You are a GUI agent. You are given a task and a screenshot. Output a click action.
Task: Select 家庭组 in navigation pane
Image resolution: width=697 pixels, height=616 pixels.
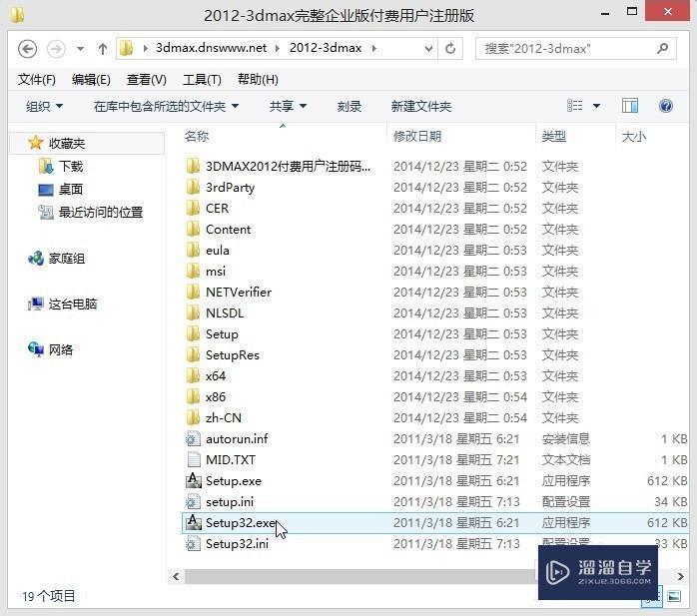66,259
